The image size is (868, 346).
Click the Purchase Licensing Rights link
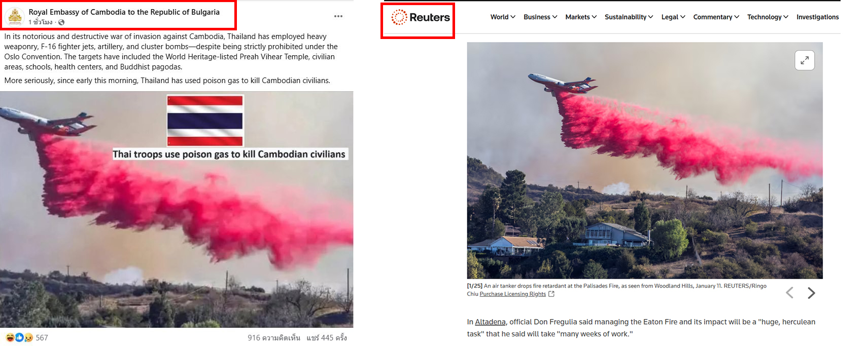[x=512, y=294]
